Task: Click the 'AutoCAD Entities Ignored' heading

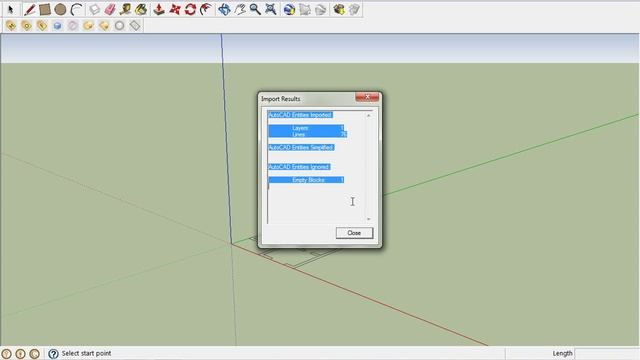Action: tap(299, 167)
